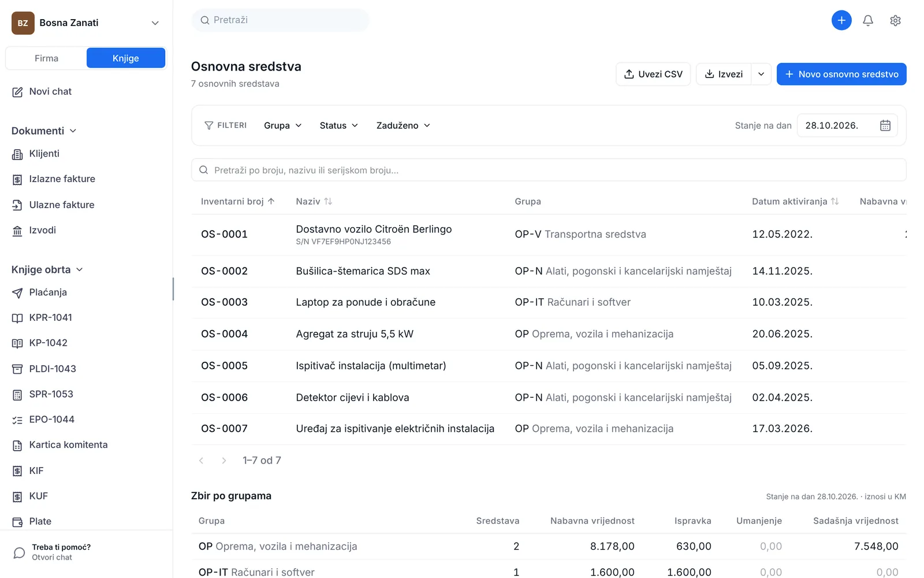
Task: Open the notifications bell
Action: click(x=868, y=21)
